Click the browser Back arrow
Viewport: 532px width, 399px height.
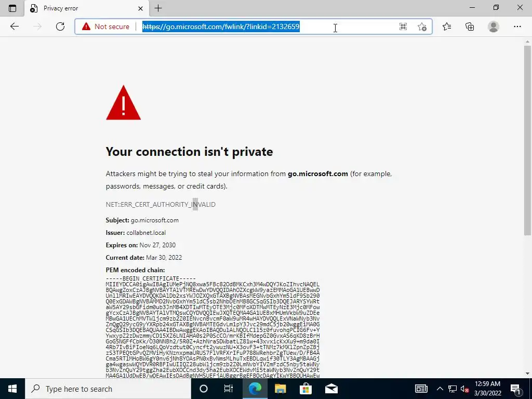tap(14, 26)
